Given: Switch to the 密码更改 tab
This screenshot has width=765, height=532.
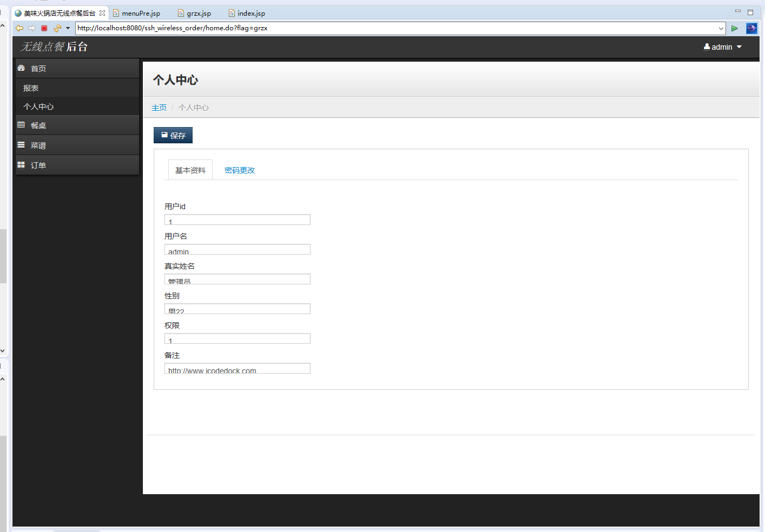Looking at the screenshot, I should pos(240,170).
